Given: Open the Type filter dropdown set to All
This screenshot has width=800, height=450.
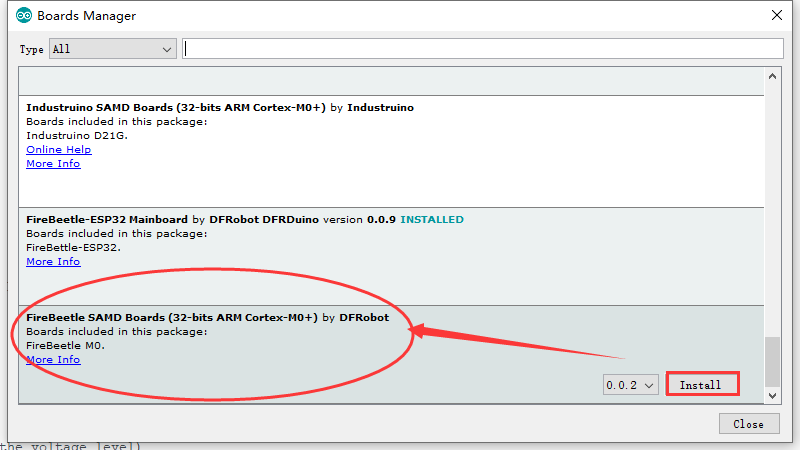Looking at the screenshot, I should point(113,49).
